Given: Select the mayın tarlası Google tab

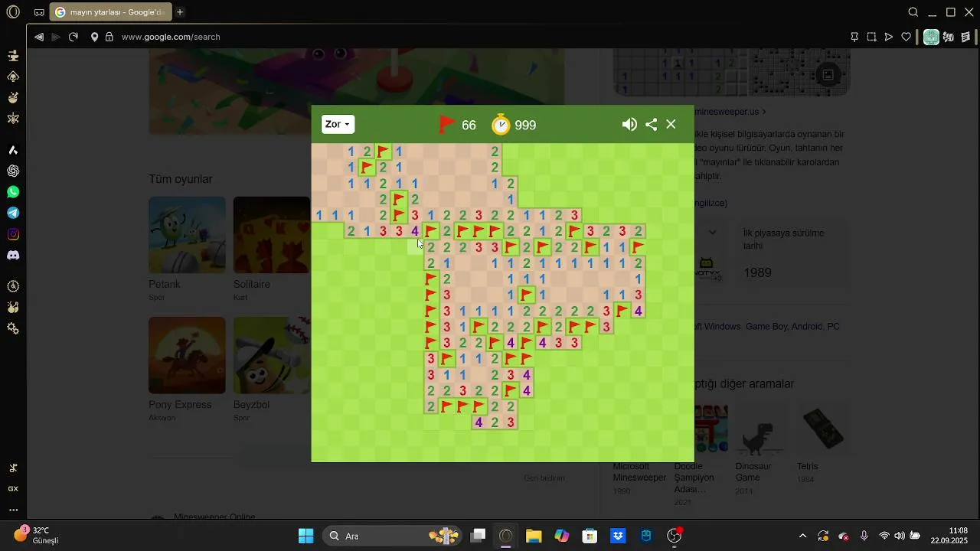Looking at the screenshot, I should click(111, 12).
